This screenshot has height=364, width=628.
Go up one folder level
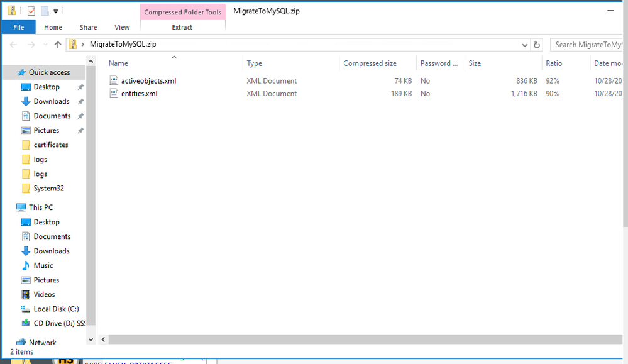click(58, 45)
